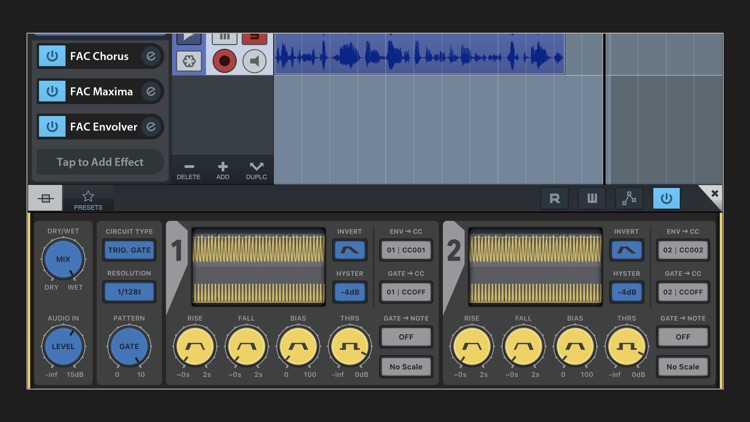Open the routing node graph icon

point(629,198)
